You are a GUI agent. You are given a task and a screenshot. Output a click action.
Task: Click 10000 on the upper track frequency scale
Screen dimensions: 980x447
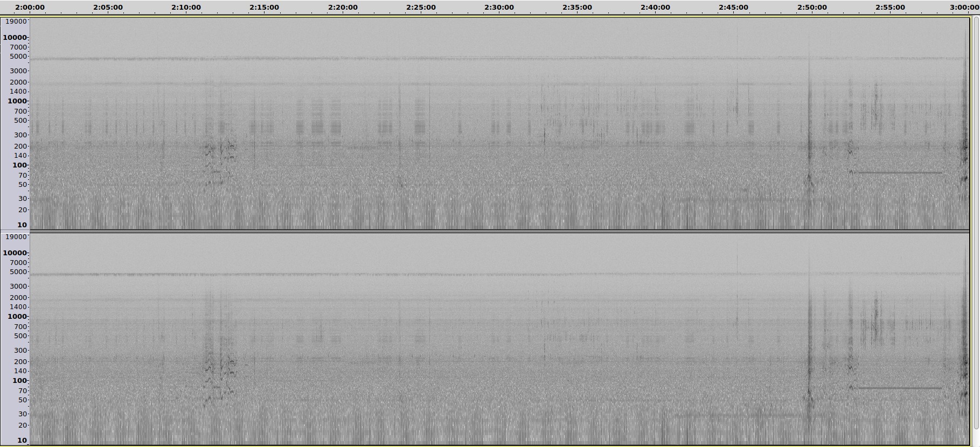tap(15, 38)
